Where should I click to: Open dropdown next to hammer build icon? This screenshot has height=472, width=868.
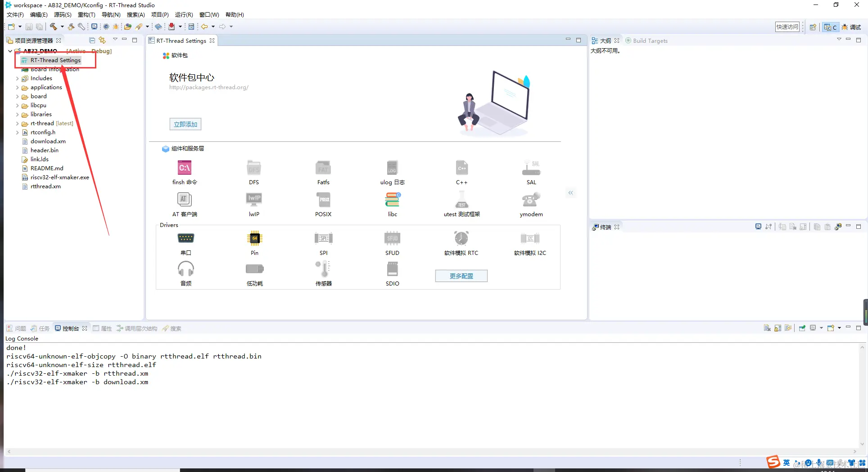click(x=62, y=27)
